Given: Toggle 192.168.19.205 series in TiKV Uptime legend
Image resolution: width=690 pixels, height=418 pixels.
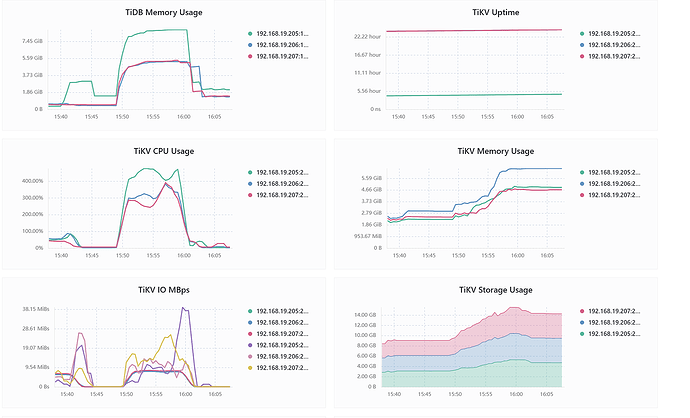Looking at the screenshot, I should click(x=610, y=33).
